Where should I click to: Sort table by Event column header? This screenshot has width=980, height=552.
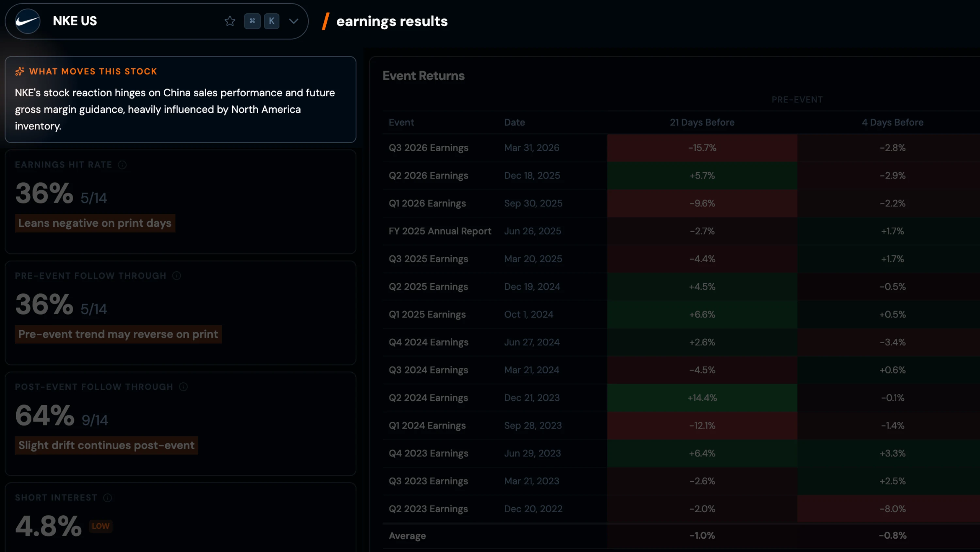pos(401,122)
